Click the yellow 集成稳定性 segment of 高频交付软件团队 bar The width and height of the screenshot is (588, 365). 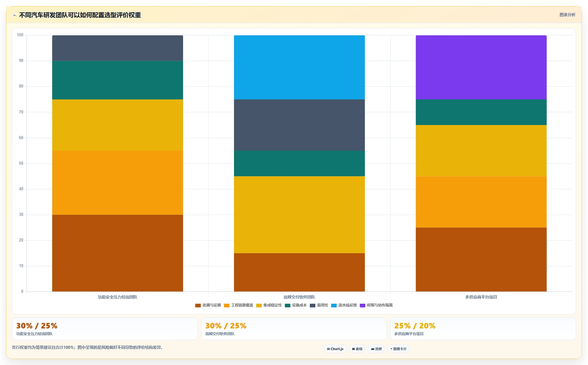point(299,215)
